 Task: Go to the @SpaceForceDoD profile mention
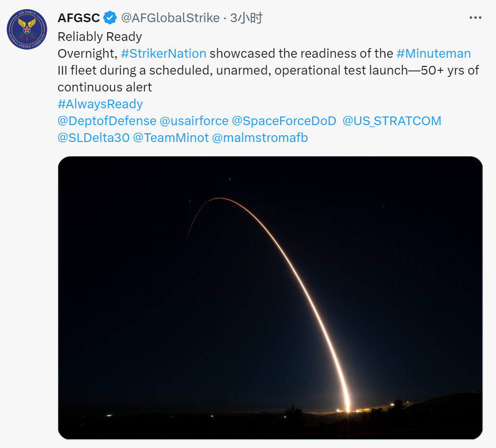[x=284, y=121]
